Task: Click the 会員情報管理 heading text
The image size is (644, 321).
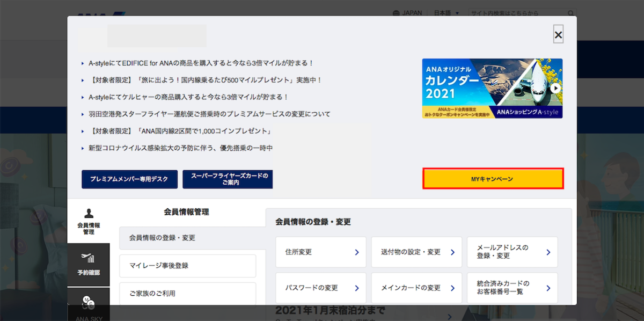Action: 186,212
